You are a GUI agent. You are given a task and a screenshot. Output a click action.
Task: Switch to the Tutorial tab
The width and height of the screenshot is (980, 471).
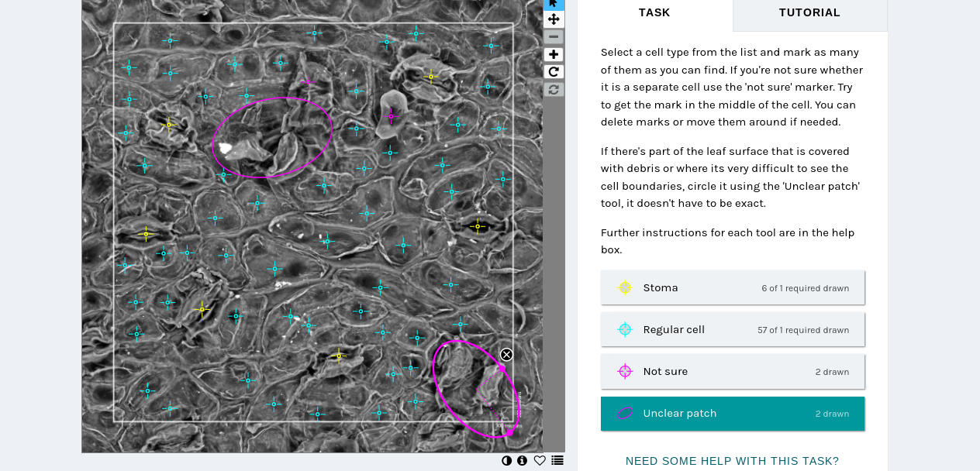tap(809, 12)
